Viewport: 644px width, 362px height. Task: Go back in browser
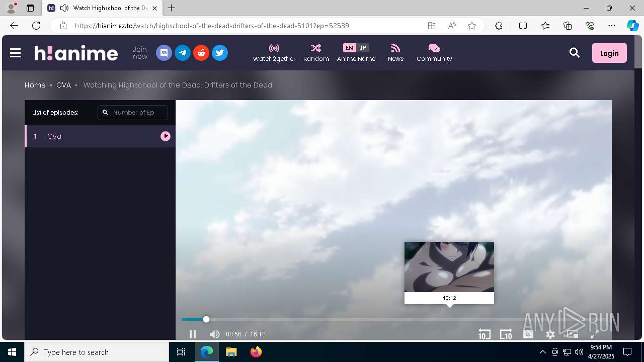click(x=14, y=26)
